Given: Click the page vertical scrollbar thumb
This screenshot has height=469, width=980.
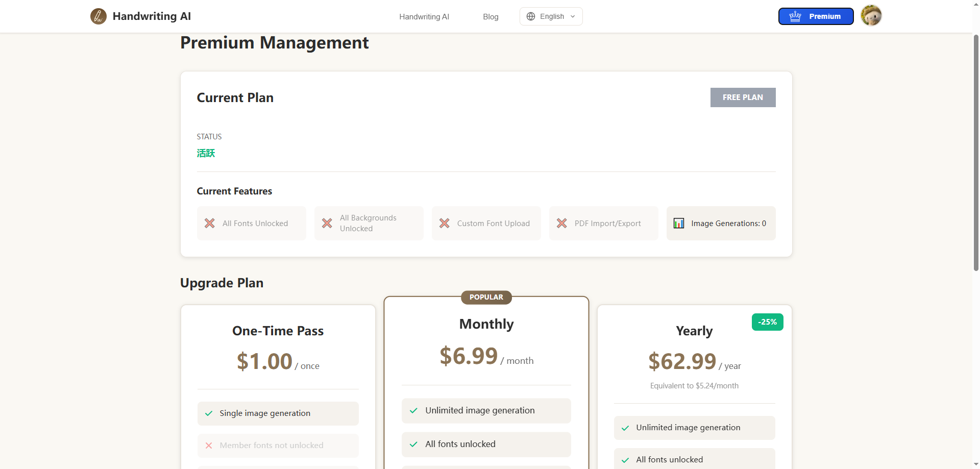Looking at the screenshot, I should 976,152.
